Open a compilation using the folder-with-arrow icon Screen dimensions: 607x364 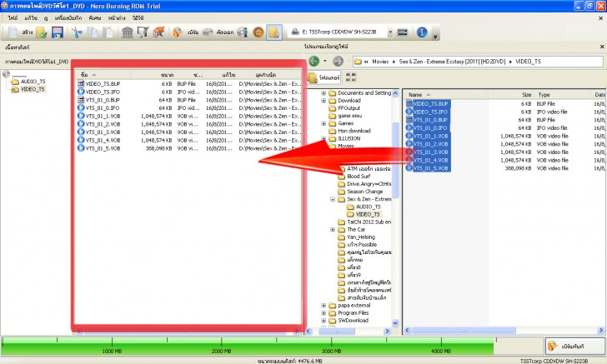pos(42,32)
